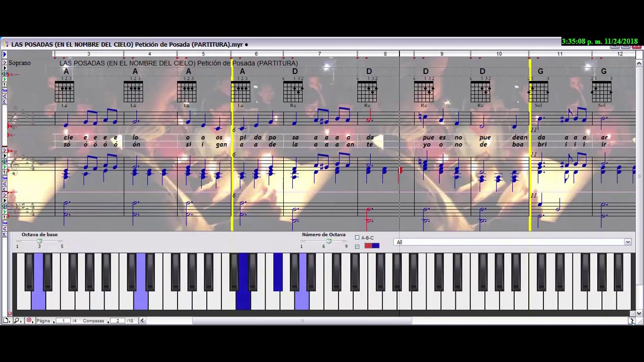
Task: Click the lyric syllable 'cie'
Action: pos(68,137)
